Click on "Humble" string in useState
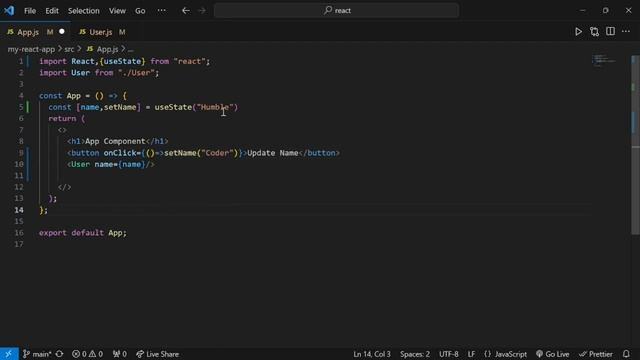The image size is (640, 360). (x=215, y=107)
